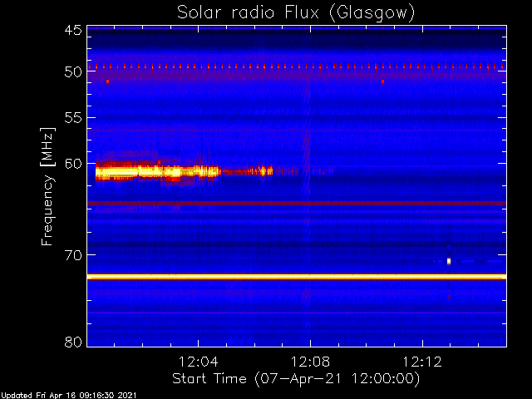Image resolution: width=532 pixels, height=399 pixels.
Task: Click the "Updated Fri Apr 16 09:16:30 2021" text
Action: [68, 396]
